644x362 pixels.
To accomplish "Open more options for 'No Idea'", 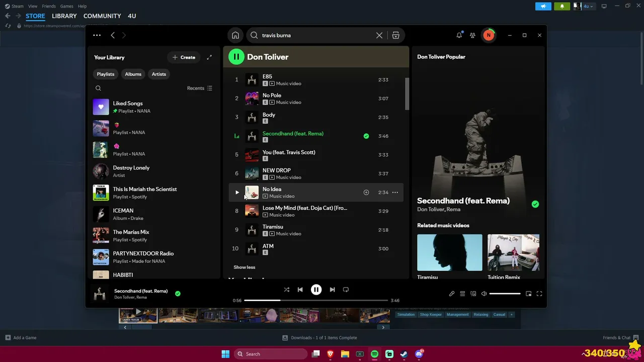I will tap(395, 192).
